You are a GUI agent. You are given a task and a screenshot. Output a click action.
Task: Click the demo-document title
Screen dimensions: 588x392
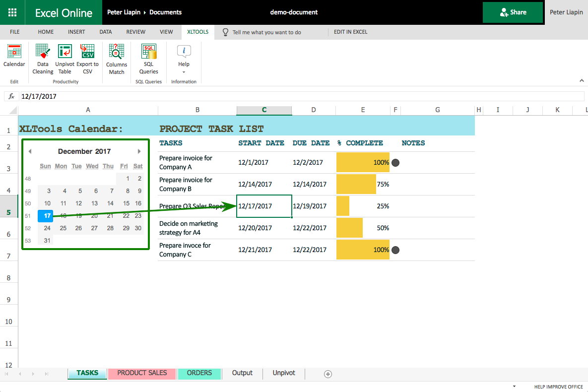click(x=294, y=12)
